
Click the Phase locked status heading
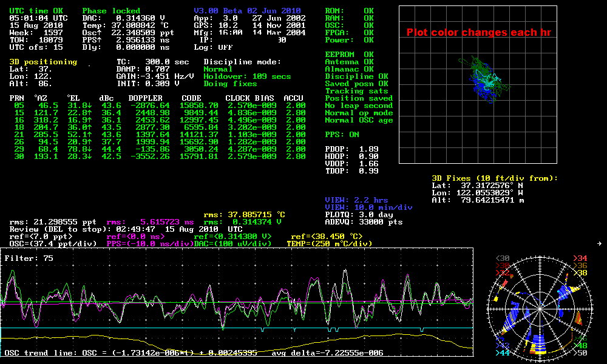coord(111,11)
